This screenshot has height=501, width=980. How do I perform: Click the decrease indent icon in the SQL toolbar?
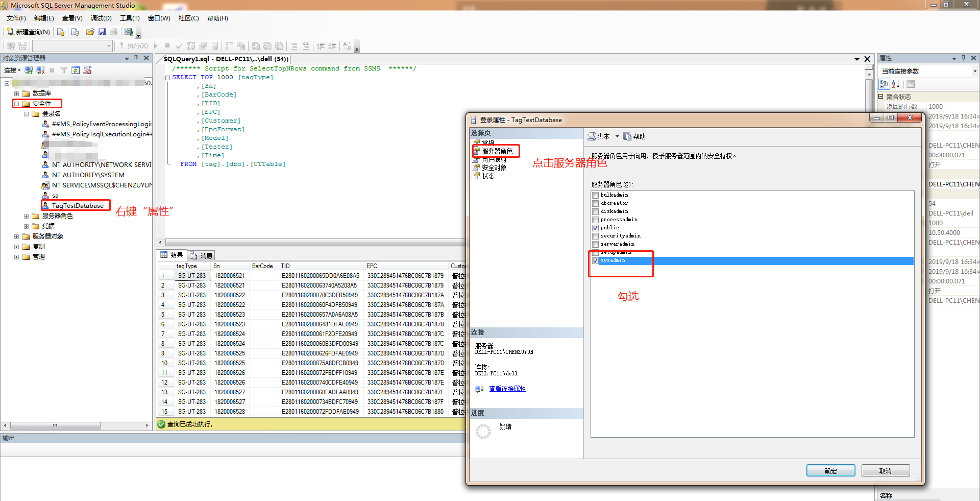click(321, 46)
